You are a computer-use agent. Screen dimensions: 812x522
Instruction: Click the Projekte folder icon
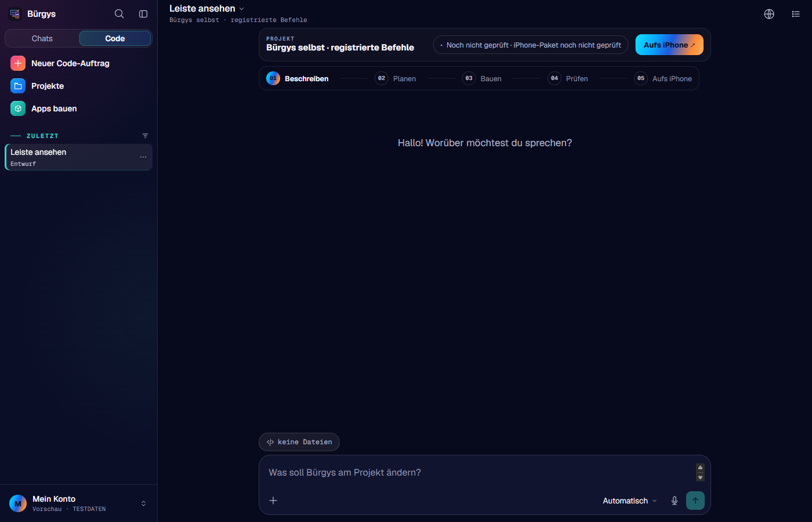(18, 86)
